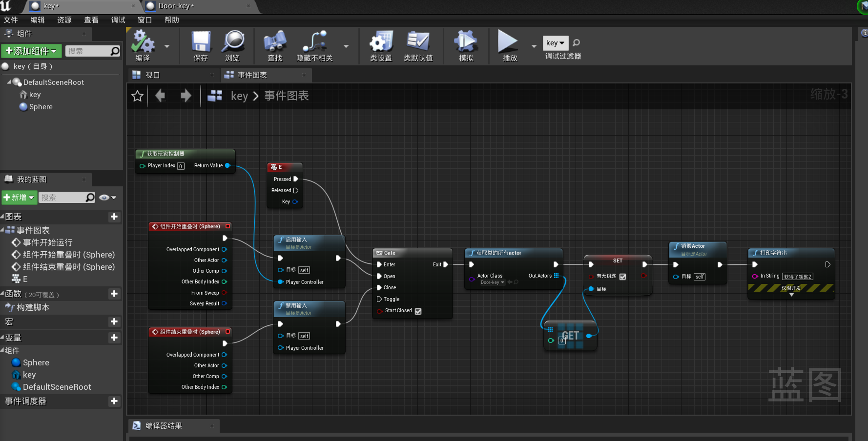This screenshot has height=441, width=868.
Task: Click the Compile (编译) toolbar icon
Action: (143, 42)
